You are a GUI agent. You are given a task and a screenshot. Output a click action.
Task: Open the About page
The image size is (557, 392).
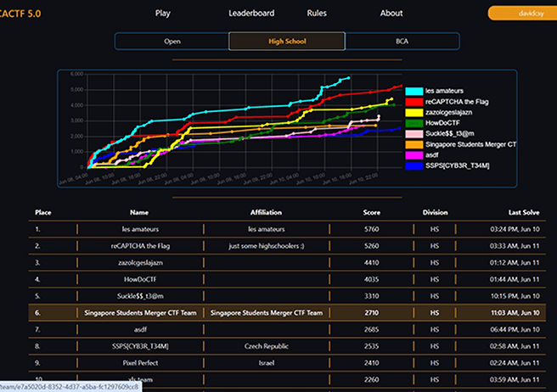pos(391,13)
